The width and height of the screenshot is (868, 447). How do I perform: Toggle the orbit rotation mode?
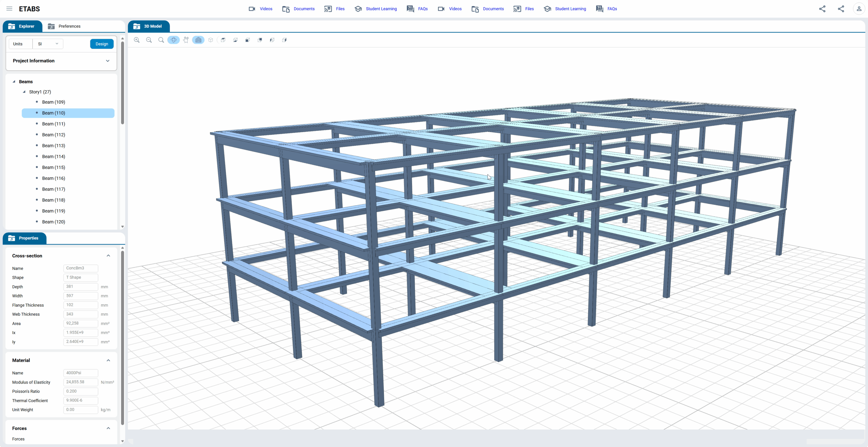tap(174, 40)
